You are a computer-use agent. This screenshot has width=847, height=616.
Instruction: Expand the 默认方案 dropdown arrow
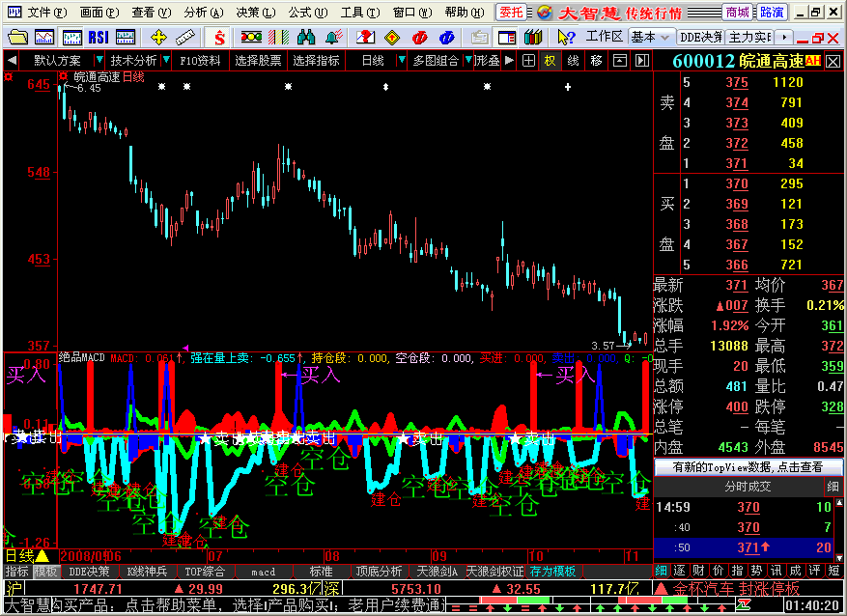point(99,60)
